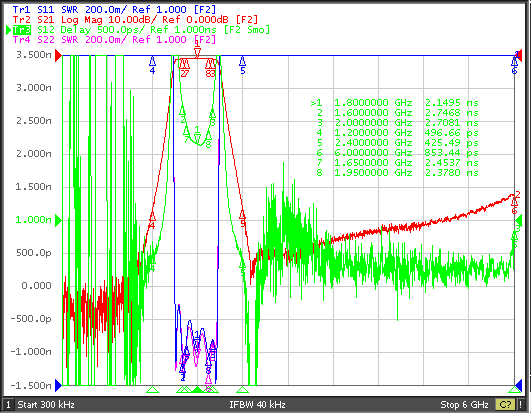Click the Start 300 kHz field
531x414 pixels.
click(x=46, y=405)
